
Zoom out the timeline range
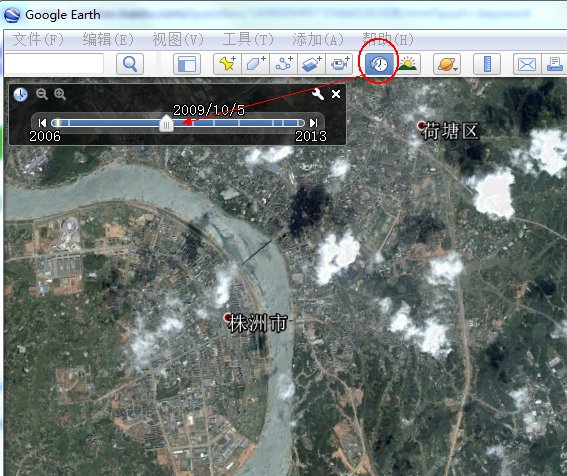(x=42, y=94)
